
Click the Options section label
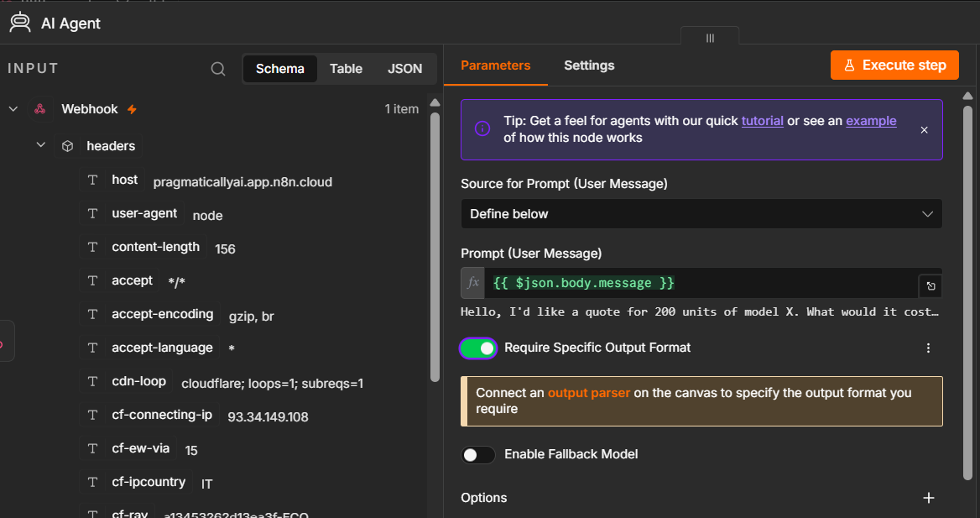tap(484, 498)
